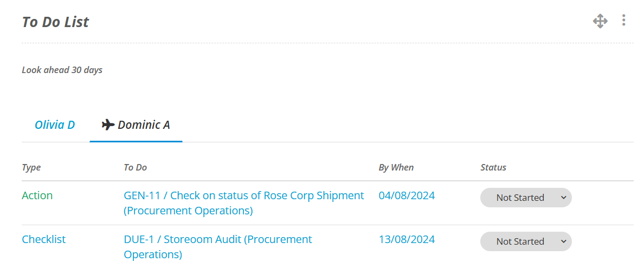Image resolution: width=644 pixels, height=275 pixels.
Task: Click chevron arrow in first Not Started dropdown
Action: pos(564,198)
